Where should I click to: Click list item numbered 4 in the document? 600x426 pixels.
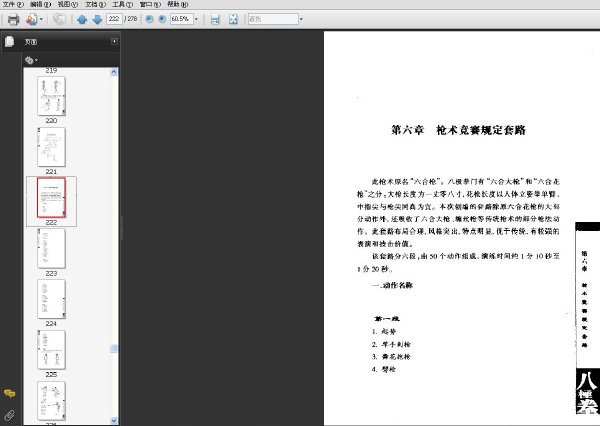[384, 369]
